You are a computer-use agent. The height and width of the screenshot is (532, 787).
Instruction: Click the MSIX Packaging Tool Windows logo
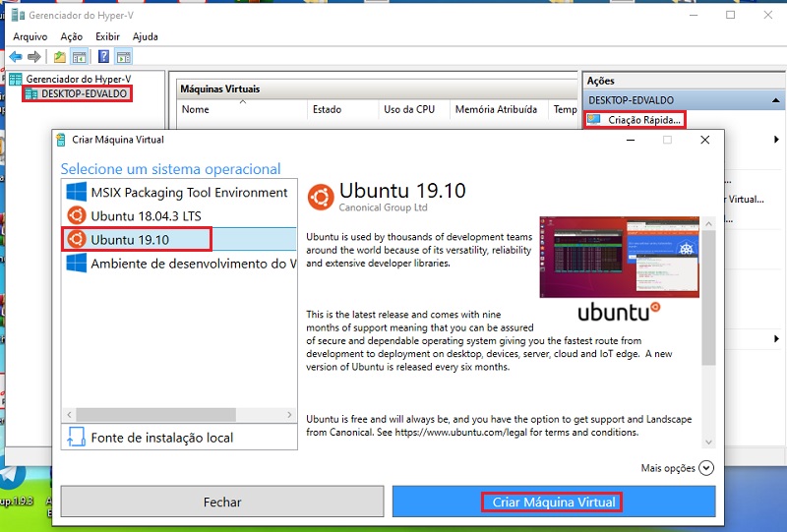coord(77,192)
